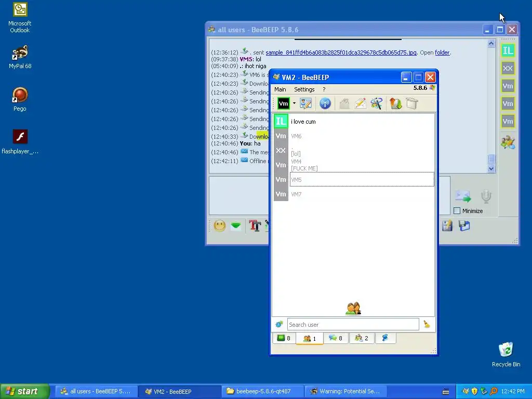This screenshot has height=399, width=532.
Task: Switch to the blue scroll tab
Action: [x=385, y=338]
